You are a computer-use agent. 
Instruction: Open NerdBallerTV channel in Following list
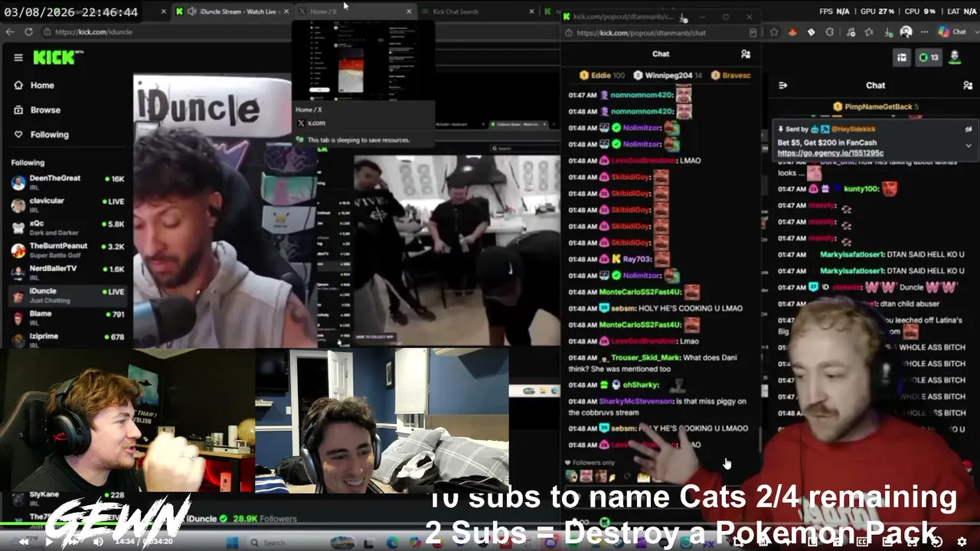pos(67,272)
